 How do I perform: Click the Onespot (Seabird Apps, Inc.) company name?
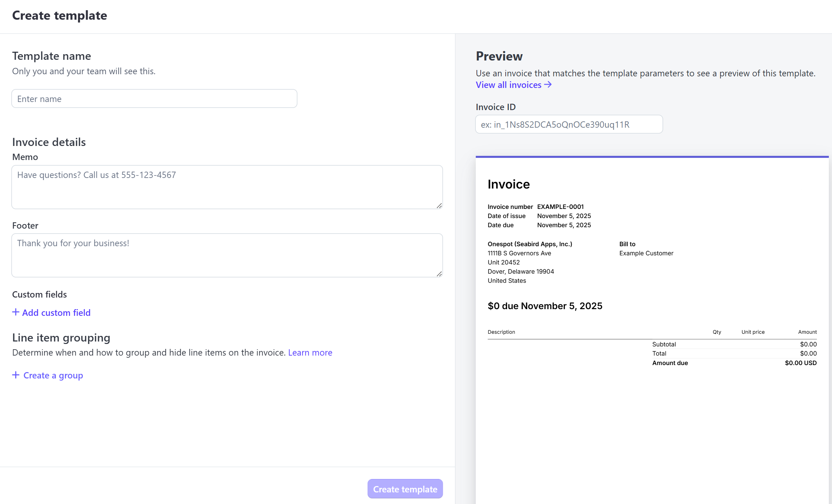coord(530,244)
